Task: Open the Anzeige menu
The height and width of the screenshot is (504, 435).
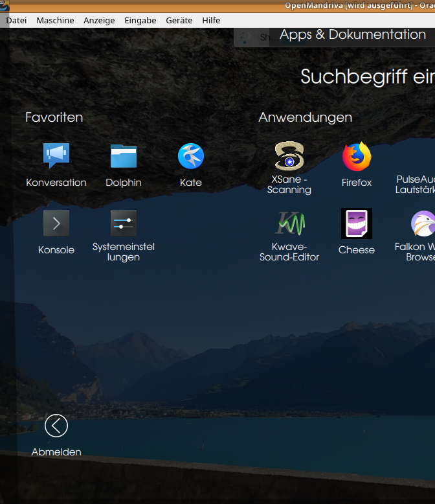Action: 99,20
